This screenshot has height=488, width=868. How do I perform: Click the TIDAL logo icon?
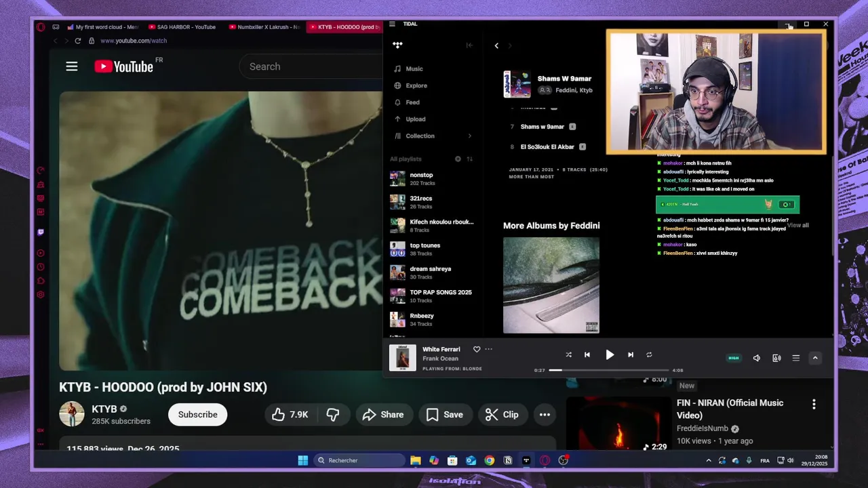(397, 45)
